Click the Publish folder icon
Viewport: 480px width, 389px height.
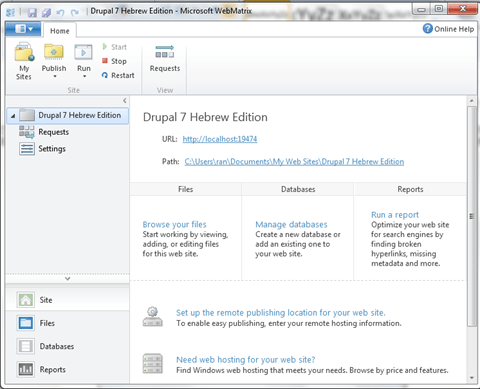pos(54,52)
